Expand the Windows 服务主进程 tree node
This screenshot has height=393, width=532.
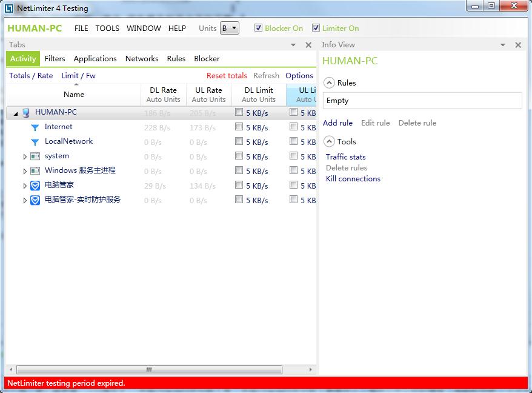pyautogui.click(x=25, y=171)
